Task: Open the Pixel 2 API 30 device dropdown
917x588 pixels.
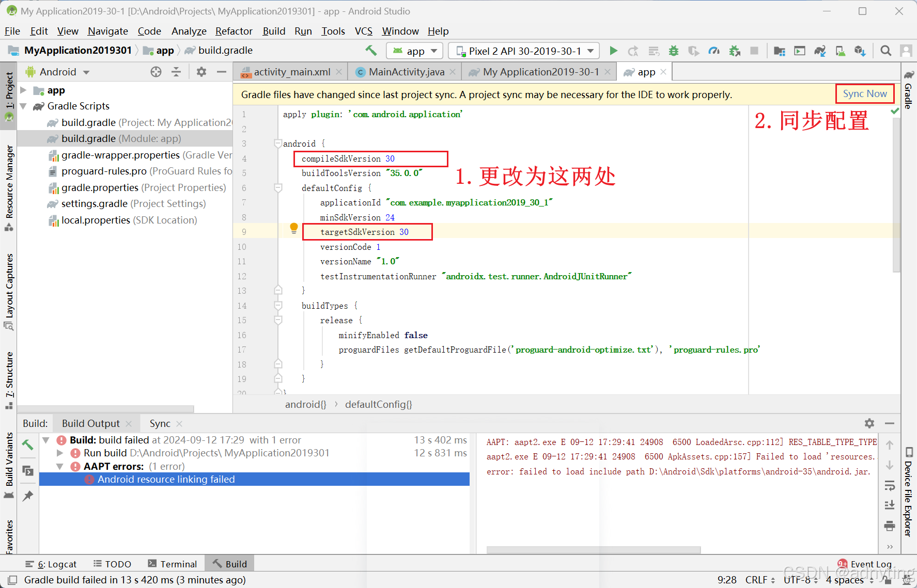Action: click(524, 51)
